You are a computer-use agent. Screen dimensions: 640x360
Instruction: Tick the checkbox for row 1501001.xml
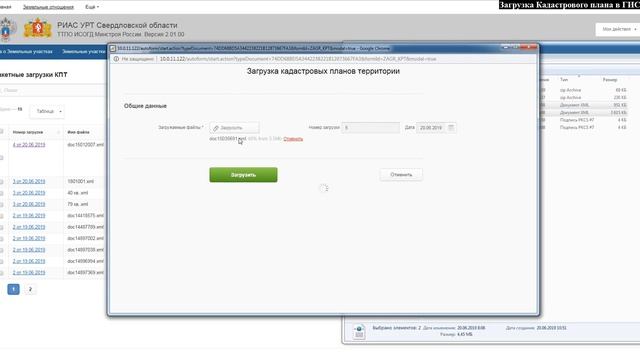[x=2, y=182]
